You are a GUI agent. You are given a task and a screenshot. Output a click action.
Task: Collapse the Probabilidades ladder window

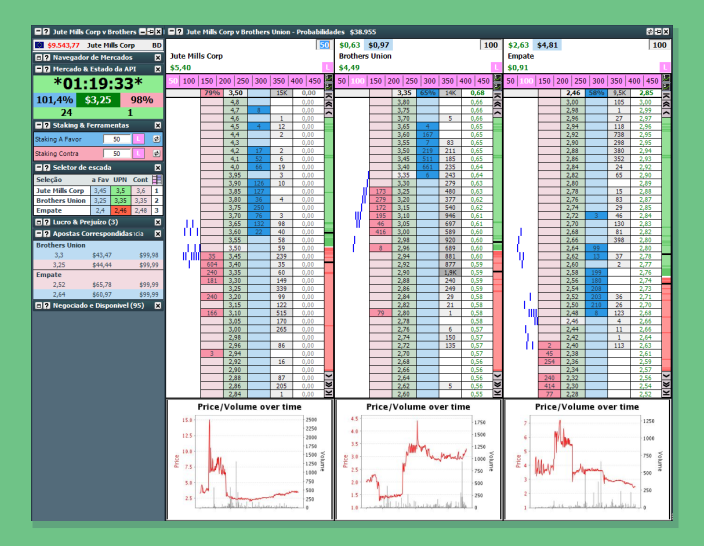tap(172, 32)
